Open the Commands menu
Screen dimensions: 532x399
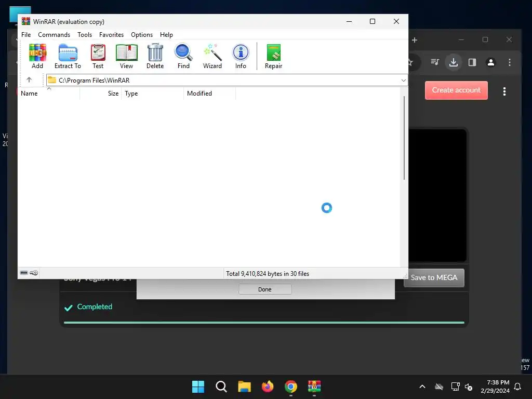pos(54,35)
